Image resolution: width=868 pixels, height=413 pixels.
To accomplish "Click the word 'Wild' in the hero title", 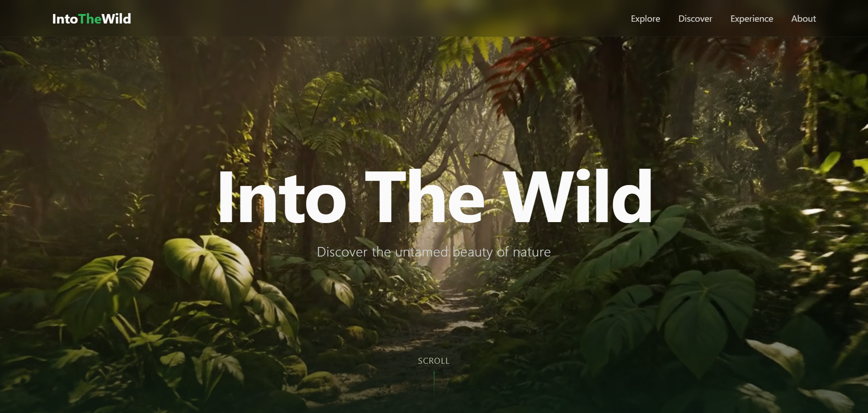I will coord(578,196).
